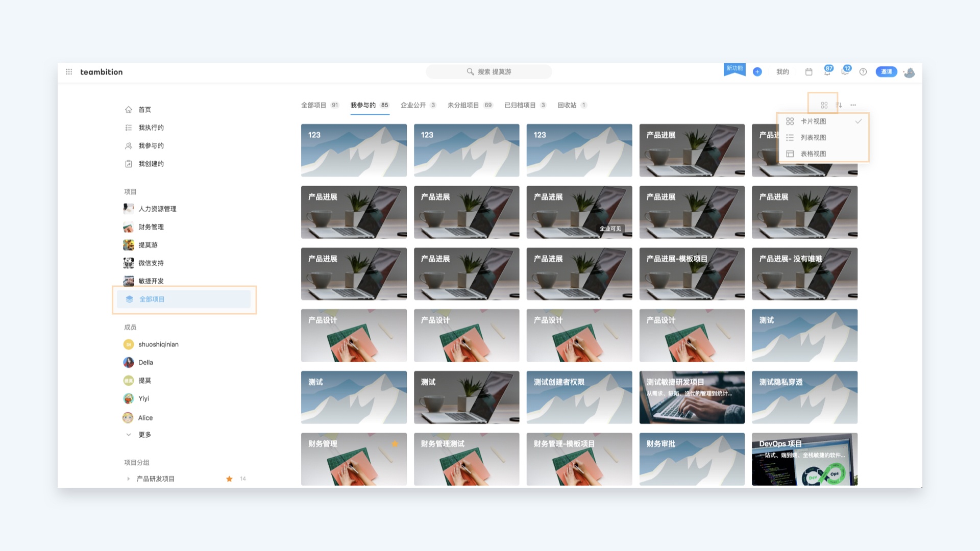The width and height of the screenshot is (980, 551).
Task: Toggle the star on 财务管理 card
Action: click(395, 444)
